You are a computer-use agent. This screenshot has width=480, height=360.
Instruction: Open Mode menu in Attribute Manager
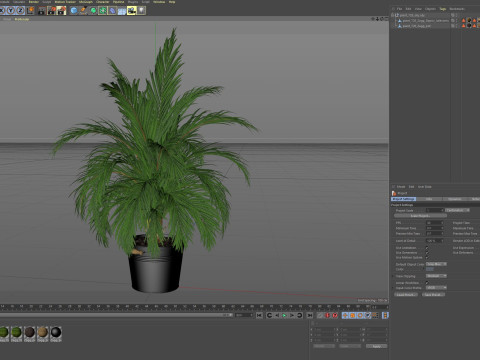click(x=401, y=187)
